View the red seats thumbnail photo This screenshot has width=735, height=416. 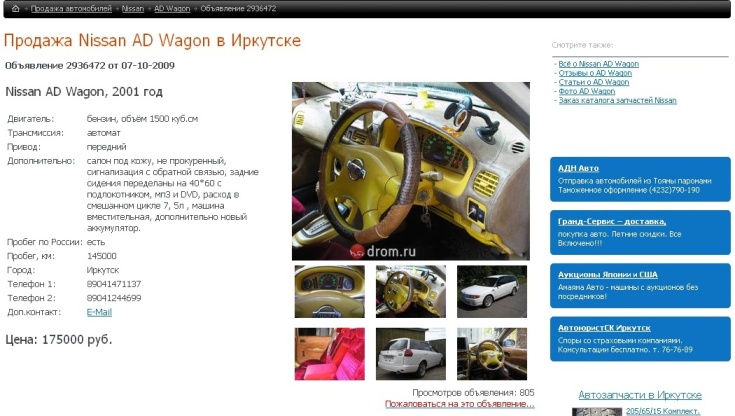[x=330, y=354]
